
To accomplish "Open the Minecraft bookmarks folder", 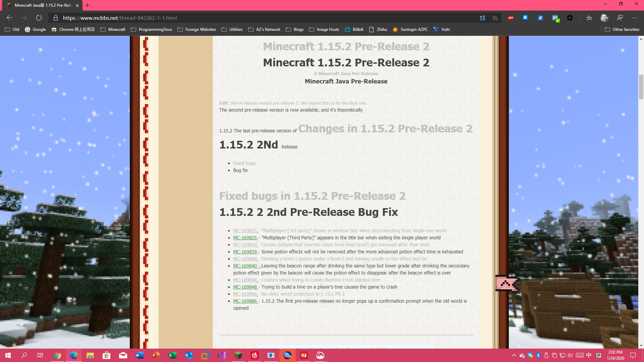I will click(113, 29).
